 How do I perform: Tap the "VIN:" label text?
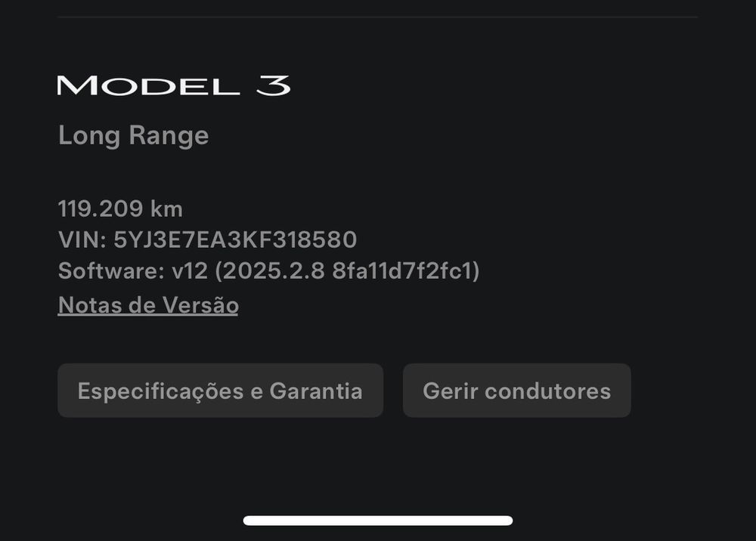pos(82,240)
